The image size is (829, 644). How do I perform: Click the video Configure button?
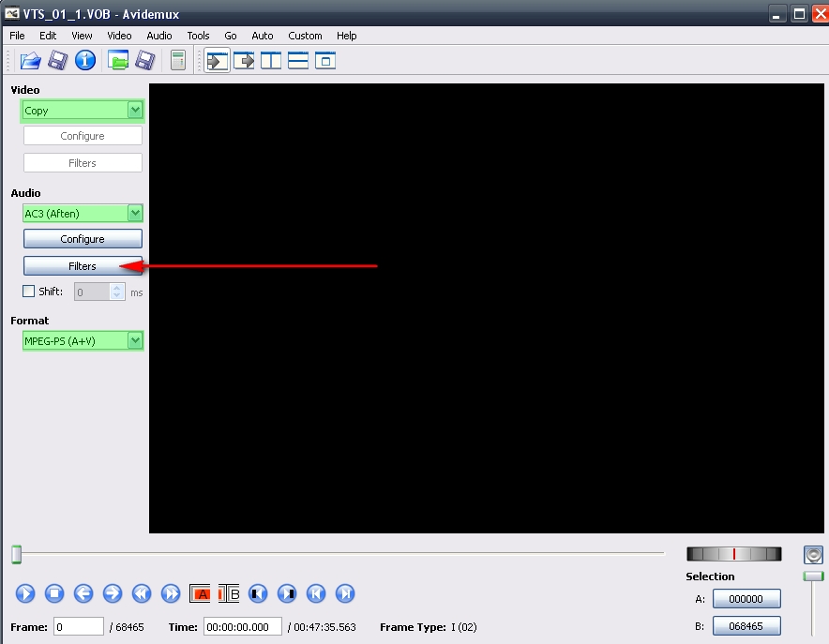pyautogui.click(x=83, y=136)
